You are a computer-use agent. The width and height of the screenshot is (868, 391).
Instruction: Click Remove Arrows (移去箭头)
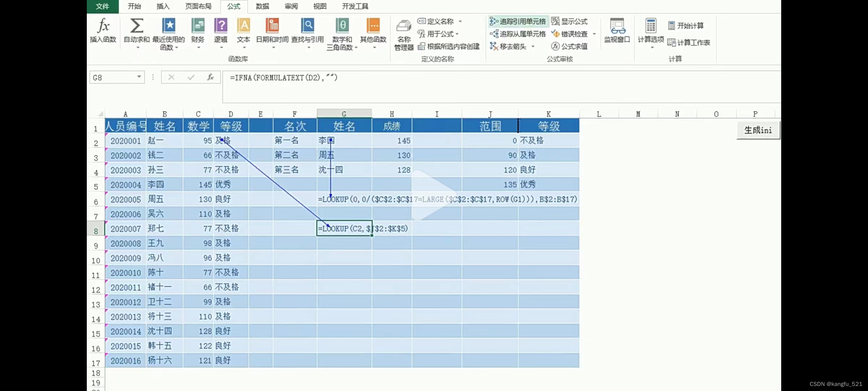(x=508, y=46)
